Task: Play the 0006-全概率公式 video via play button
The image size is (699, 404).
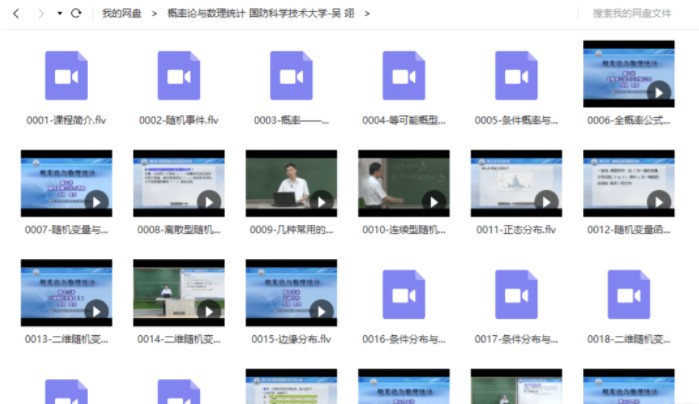Action: tap(659, 92)
